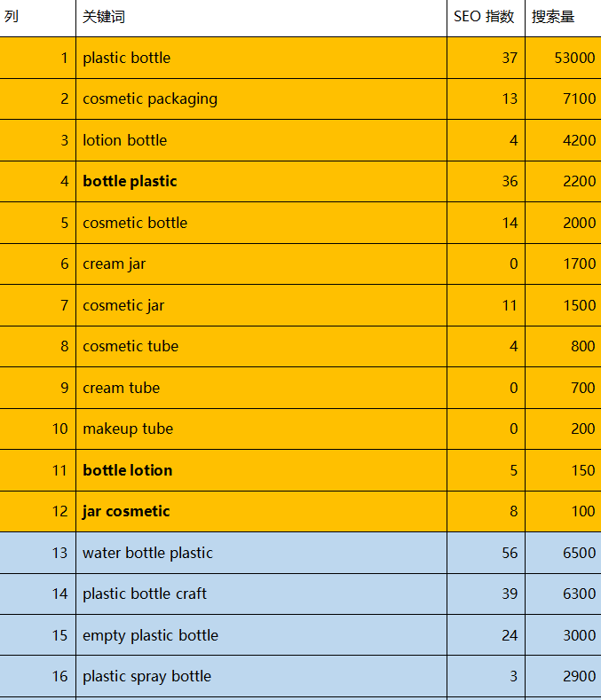This screenshot has height=700, width=601.
Task: Click the SEO 指数 column header
Action: point(486,18)
